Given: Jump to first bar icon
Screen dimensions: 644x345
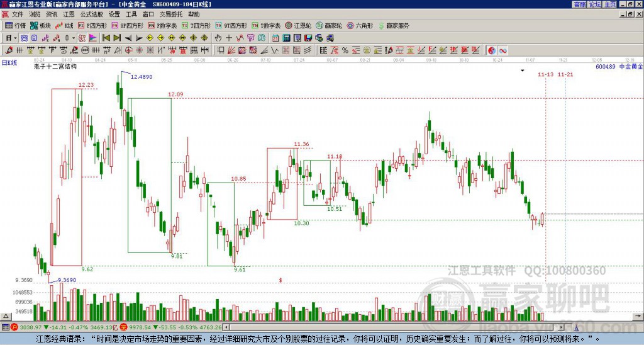Looking at the screenshot, I should pyautogui.click(x=106, y=38).
